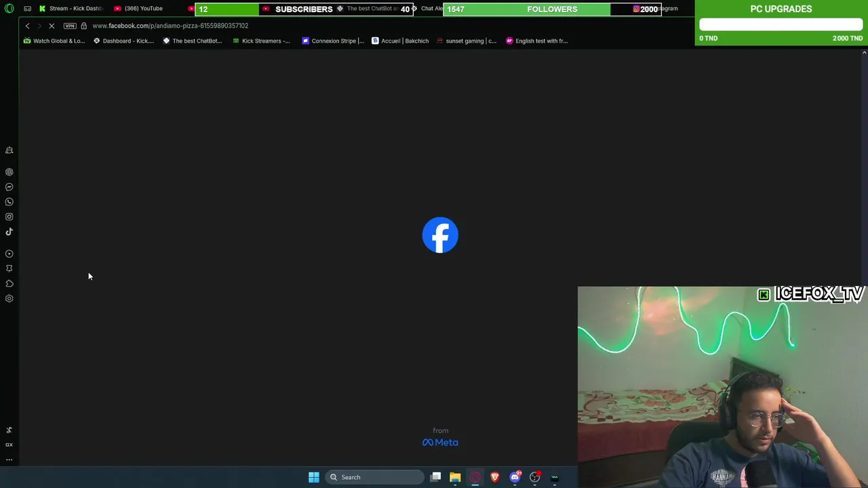Open sidebar three-dots more menu

9,460
